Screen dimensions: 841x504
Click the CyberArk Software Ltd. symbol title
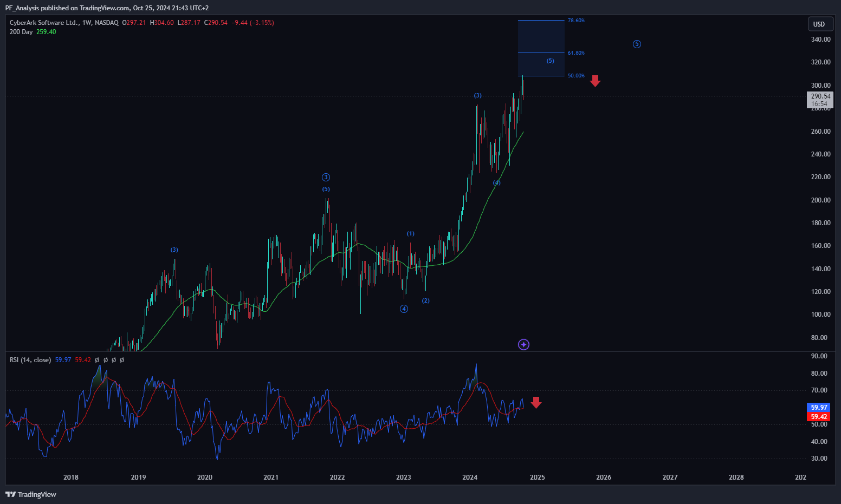point(44,22)
